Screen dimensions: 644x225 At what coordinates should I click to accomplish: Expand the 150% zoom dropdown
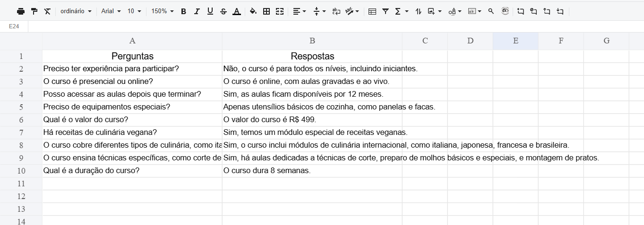(x=163, y=11)
